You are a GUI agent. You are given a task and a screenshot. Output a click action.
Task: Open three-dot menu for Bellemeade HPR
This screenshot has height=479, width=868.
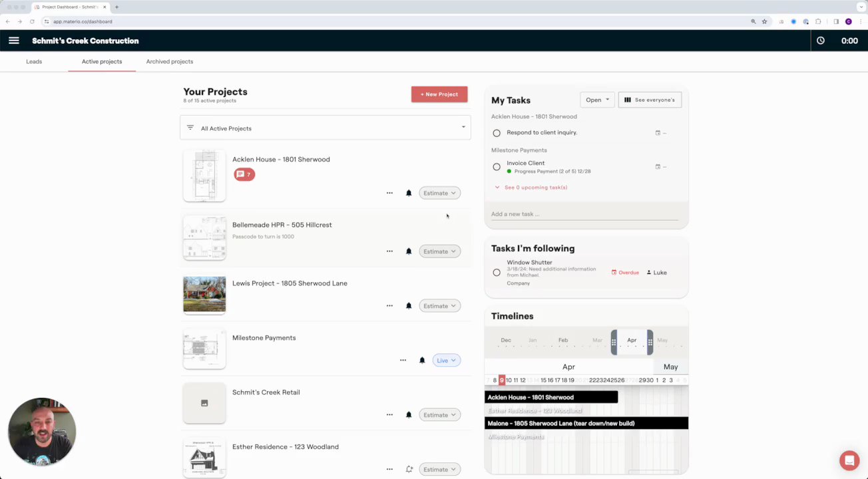(x=389, y=251)
